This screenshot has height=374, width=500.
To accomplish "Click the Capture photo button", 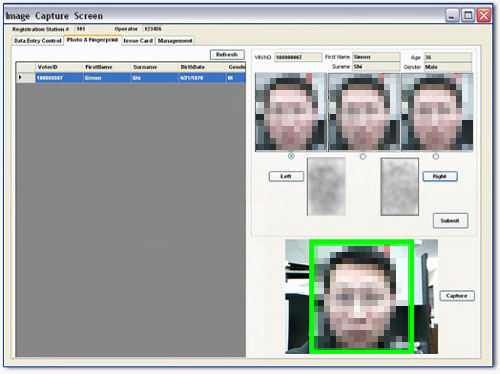I will pyautogui.click(x=457, y=296).
